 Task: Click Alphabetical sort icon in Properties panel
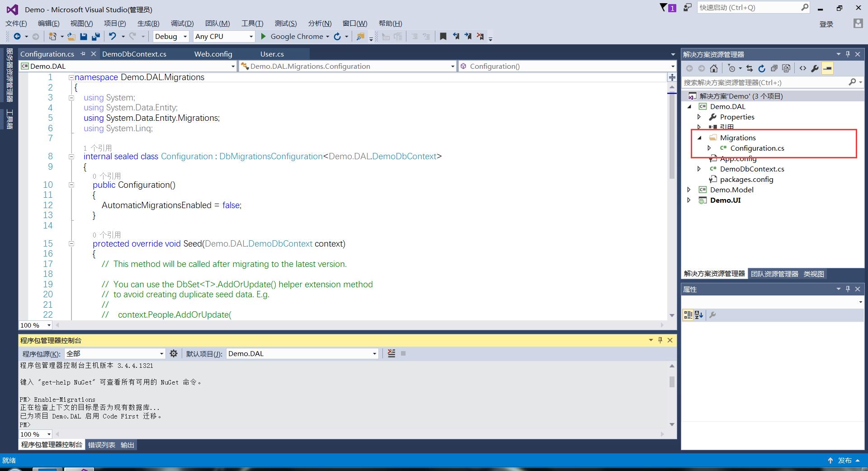pos(699,315)
